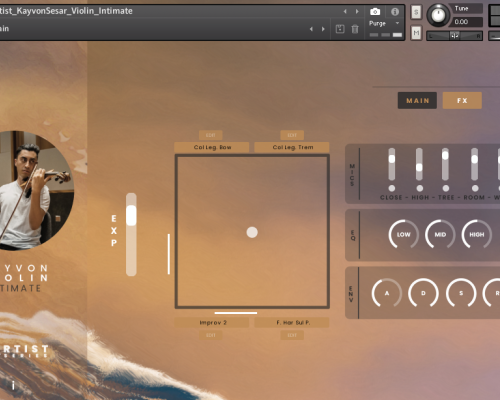
Task: Save the current snapshot with floppy icon
Action: coord(340,29)
